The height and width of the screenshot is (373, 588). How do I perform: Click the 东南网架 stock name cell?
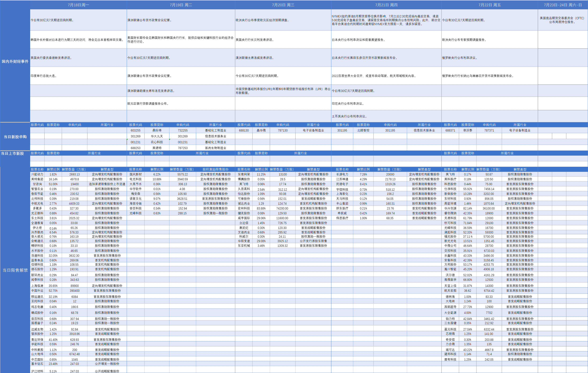244,174
